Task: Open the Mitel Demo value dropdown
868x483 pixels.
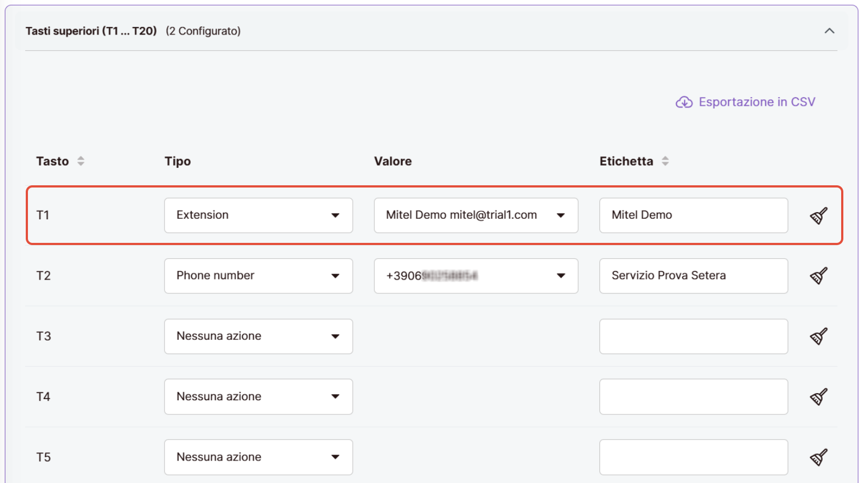Action: coord(476,215)
